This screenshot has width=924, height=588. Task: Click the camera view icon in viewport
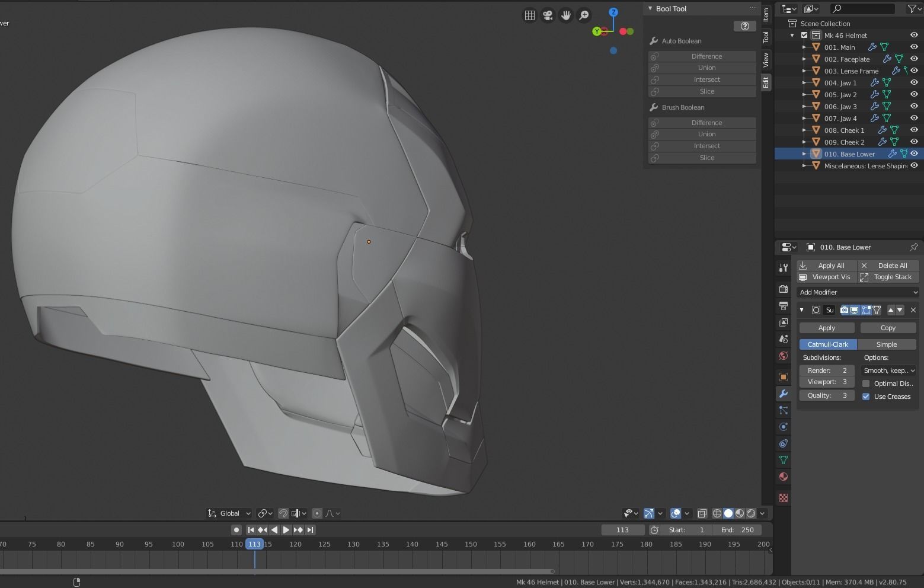pos(548,15)
